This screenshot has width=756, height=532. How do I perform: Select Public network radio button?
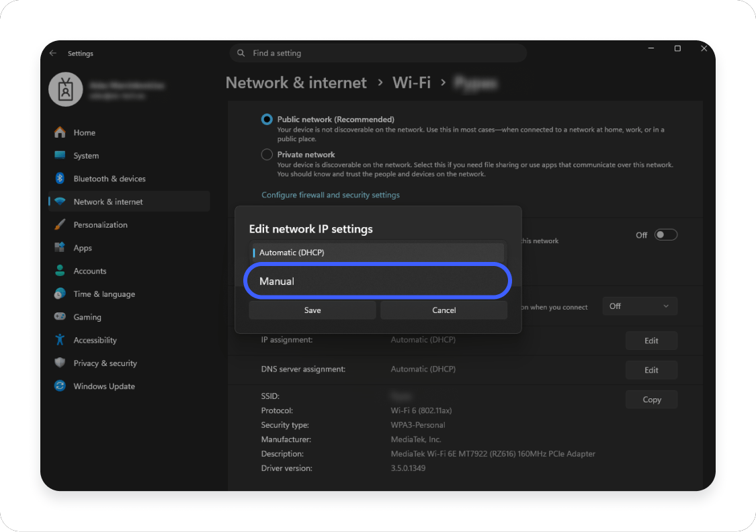coord(267,119)
